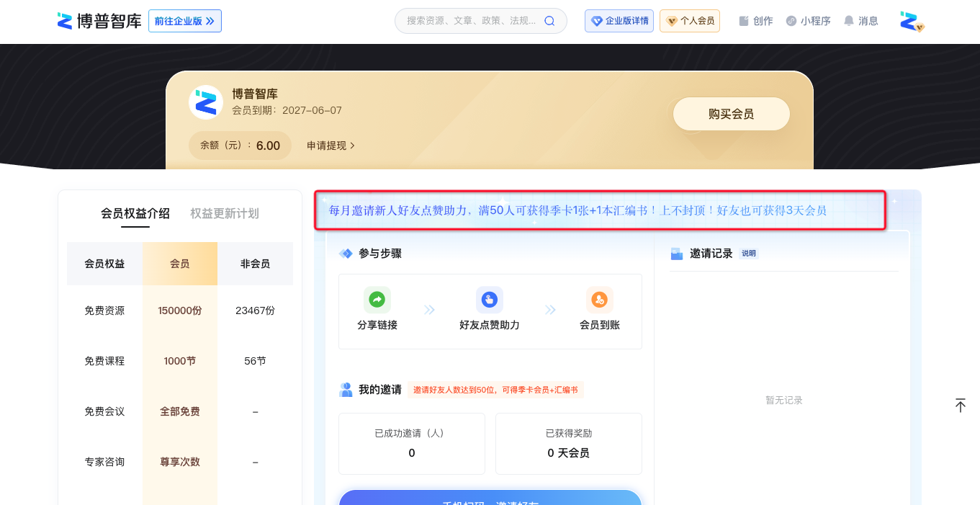
Task: Click the 免费课程 row label
Action: coord(104,361)
